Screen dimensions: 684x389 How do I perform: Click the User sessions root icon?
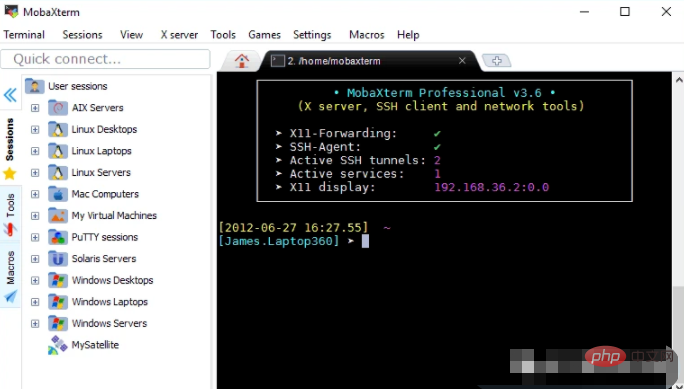coord(34,86)
